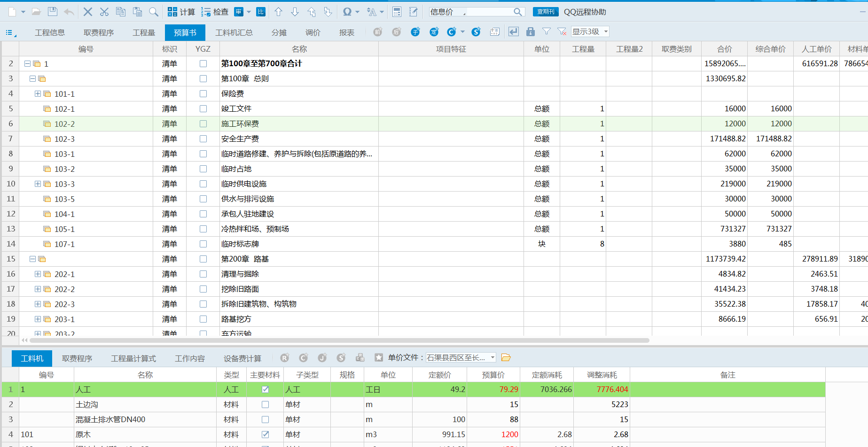
Task: Click the paste clipboard icon
Action: tap(137, 12)
